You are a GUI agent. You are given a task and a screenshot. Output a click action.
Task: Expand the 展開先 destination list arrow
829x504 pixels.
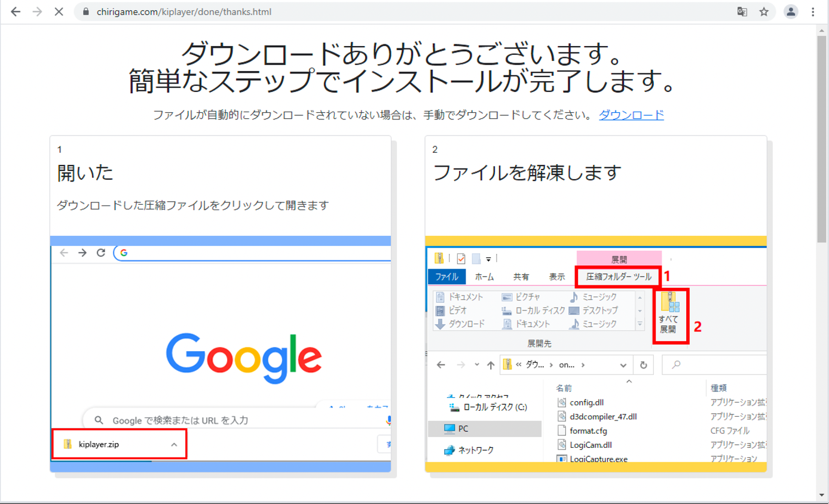(x=640, y=324)
